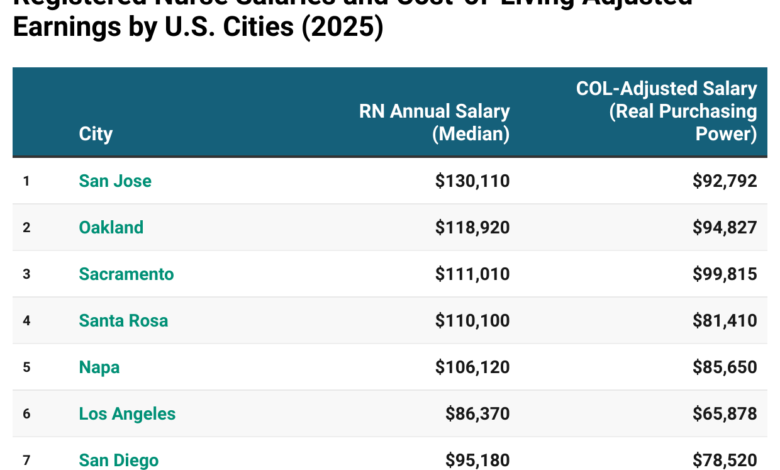Select San Jose's $130,110 salary cell
780x470 pixels.
[x=472, y=181]
